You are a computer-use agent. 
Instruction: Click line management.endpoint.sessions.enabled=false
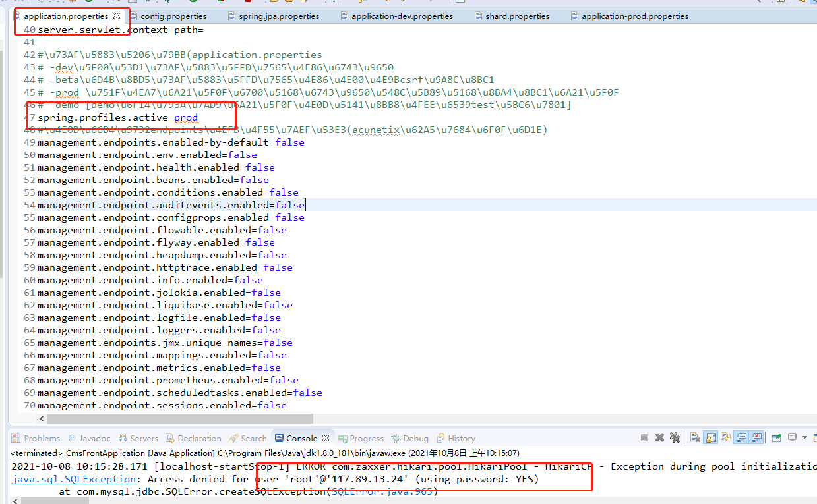point(162,405)
